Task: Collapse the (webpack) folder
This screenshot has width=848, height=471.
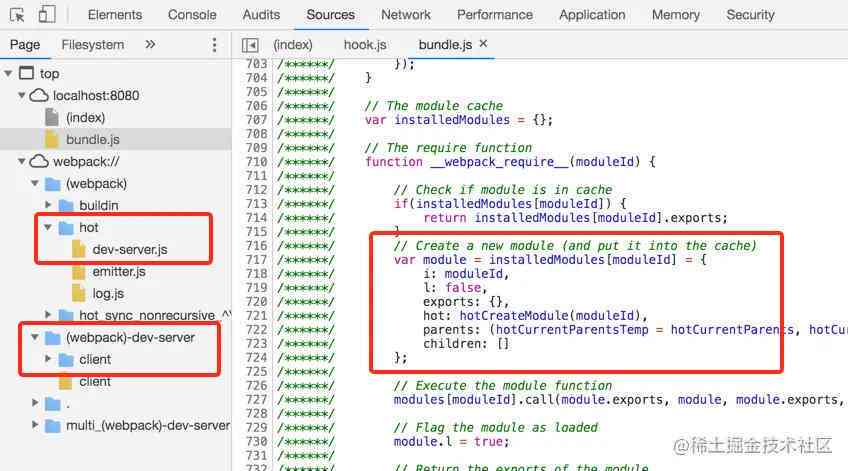Action: (35, 183)
